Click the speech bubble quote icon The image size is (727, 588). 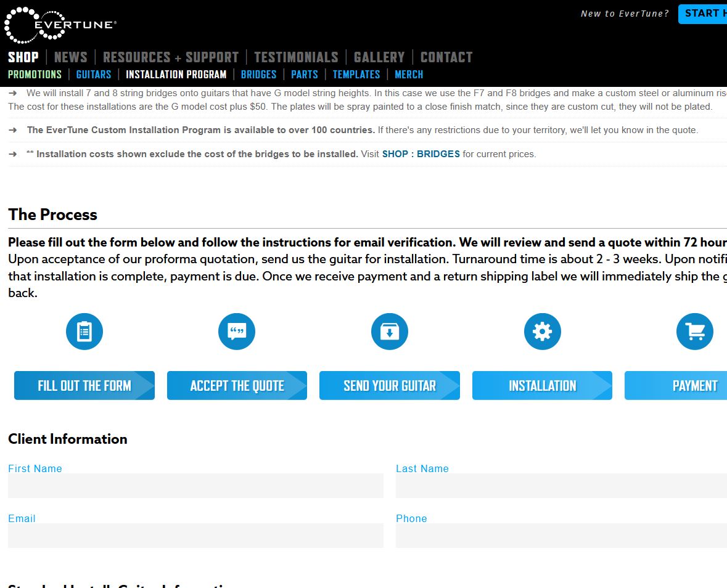tap(237, 332)
